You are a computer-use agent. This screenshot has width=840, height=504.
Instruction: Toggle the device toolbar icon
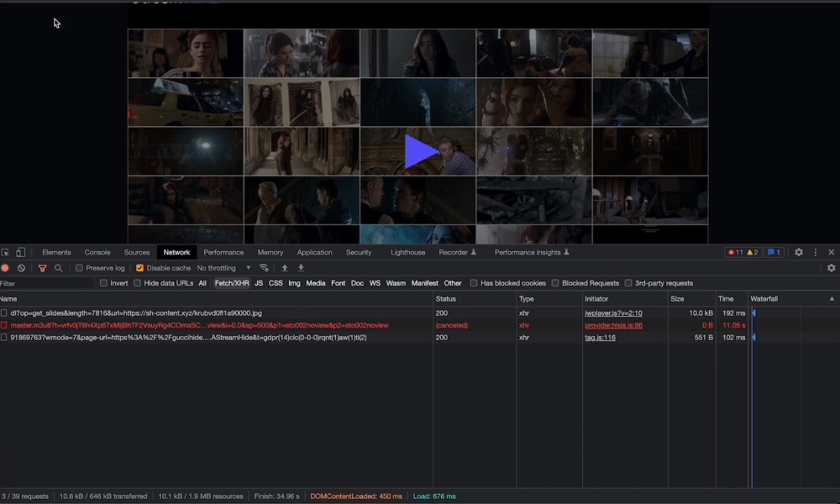click(20, 252)
